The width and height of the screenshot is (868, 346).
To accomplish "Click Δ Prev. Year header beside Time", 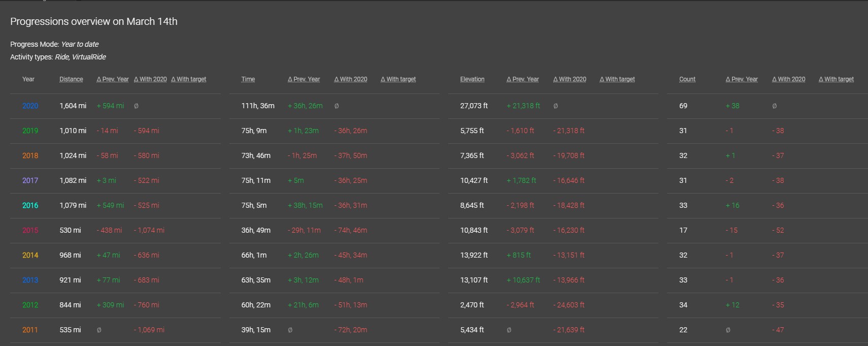I will click(304, 79).
